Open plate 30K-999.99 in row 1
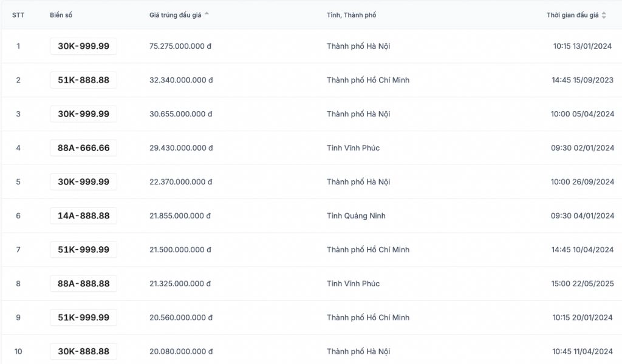Screen dimensions: 622x364 pyautogui.click(x=83, y=46)
